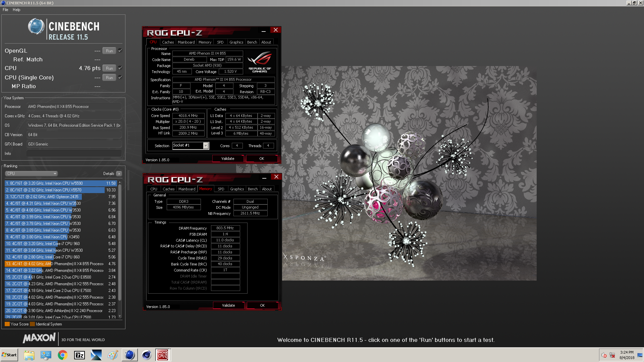Click the Your Score orange legend swatch

7,324
